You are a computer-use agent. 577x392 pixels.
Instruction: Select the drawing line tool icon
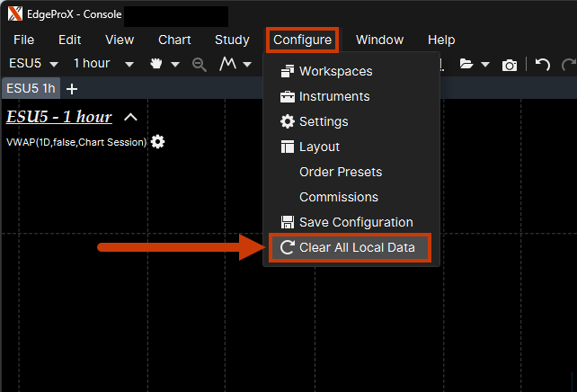[x=228, y=65]
